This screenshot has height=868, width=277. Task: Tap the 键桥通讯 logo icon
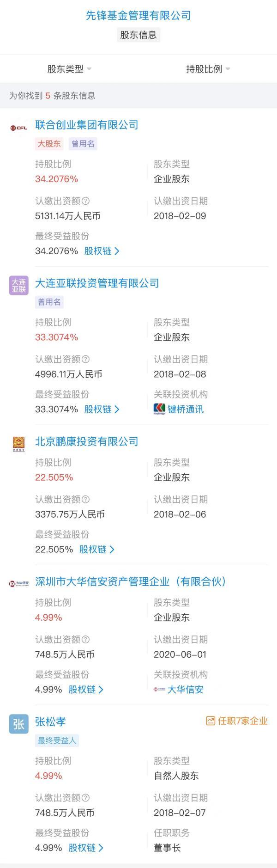[x=159, y=409]
